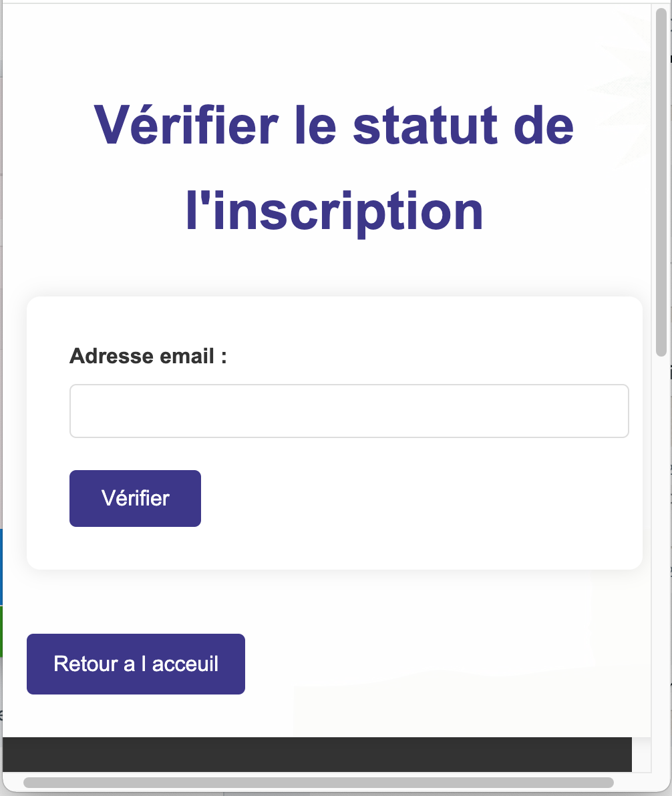This screenshot has width=672, height=796.
Task: Click inside the Adresse email input field
Action: [x=349, y=411]
